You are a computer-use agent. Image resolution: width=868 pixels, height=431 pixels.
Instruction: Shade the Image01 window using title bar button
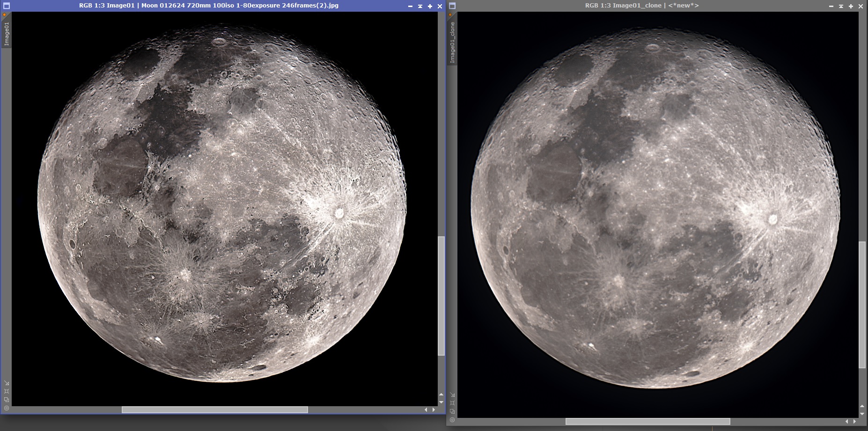click(420, 6)
